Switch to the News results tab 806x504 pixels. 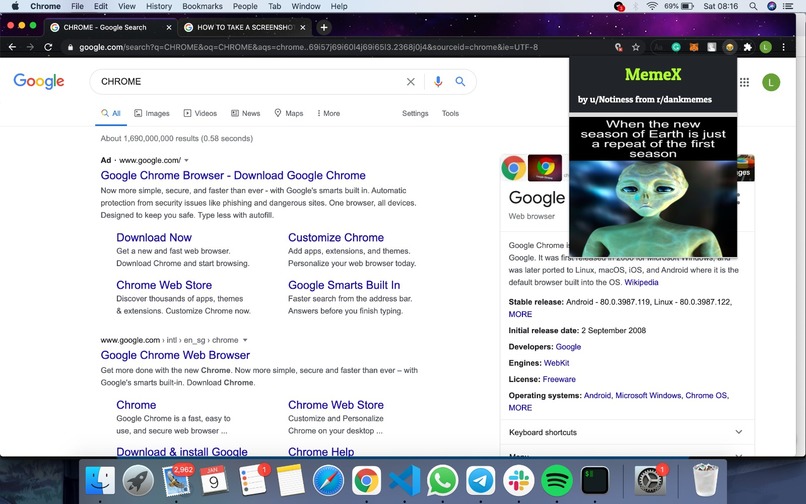tap(245, 113)
